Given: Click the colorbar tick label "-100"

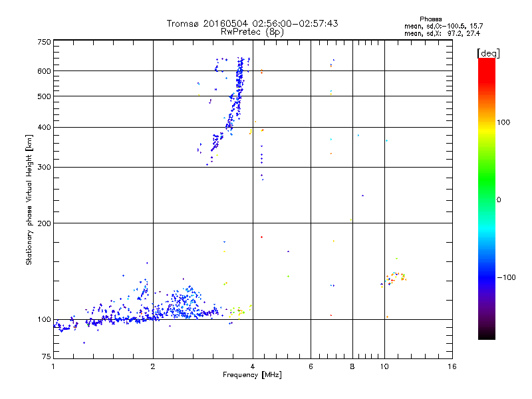Looking at the screenshot, I should 506,277.
